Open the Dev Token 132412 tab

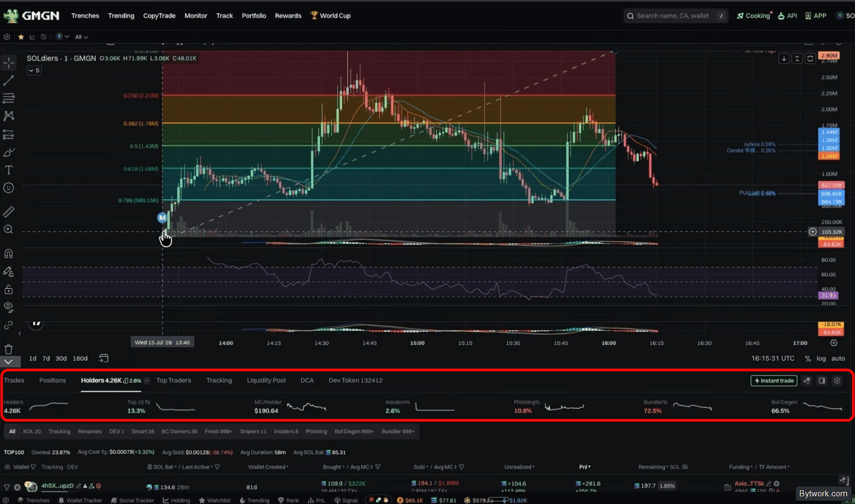tap(355, 380)
